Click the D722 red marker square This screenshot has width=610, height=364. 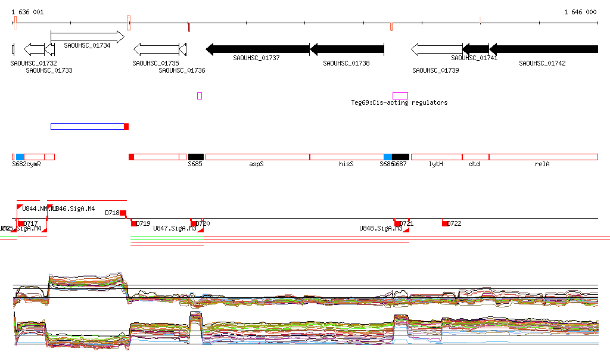coord(444,223)
